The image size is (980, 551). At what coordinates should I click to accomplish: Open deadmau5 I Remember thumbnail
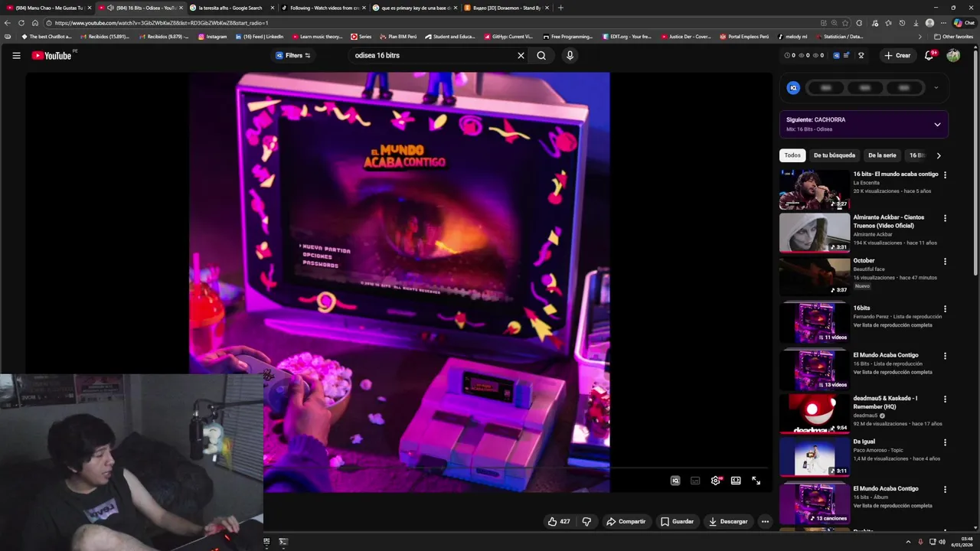[x=814, y=413]
